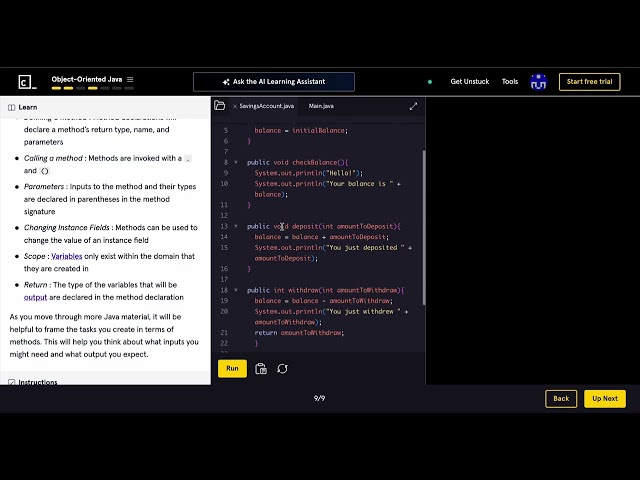This screenshot has width=640, height=480.
Task: Click line 9 println Hello statement
Action: pos(308,173)
